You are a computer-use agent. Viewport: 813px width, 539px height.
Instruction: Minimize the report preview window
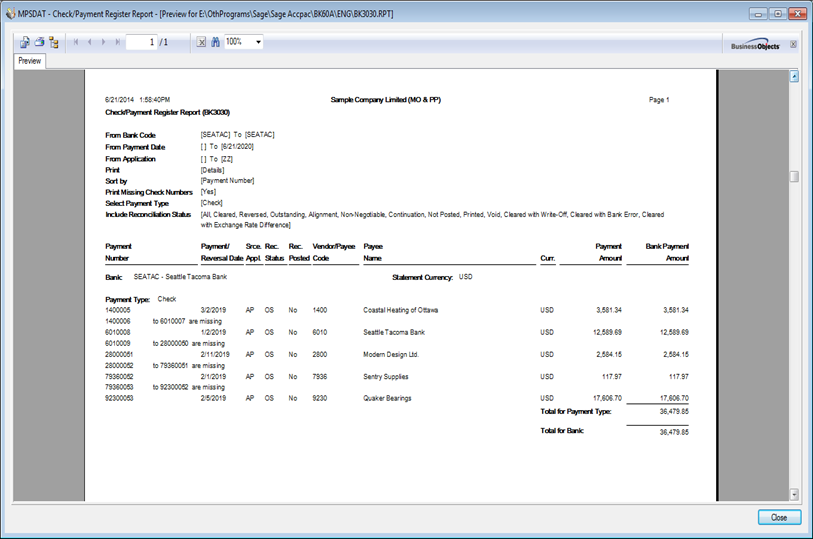pyautogui.click(x=758, y=14)
